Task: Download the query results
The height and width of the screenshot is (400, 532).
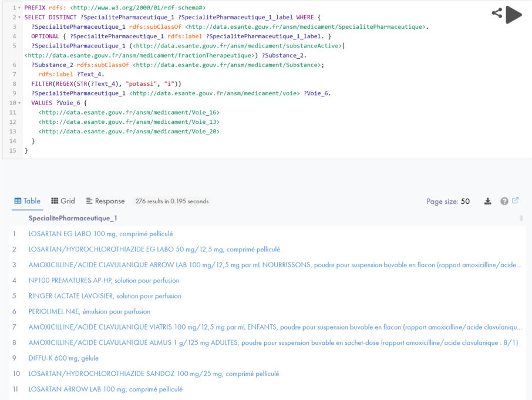Action: tap(487, 201)
